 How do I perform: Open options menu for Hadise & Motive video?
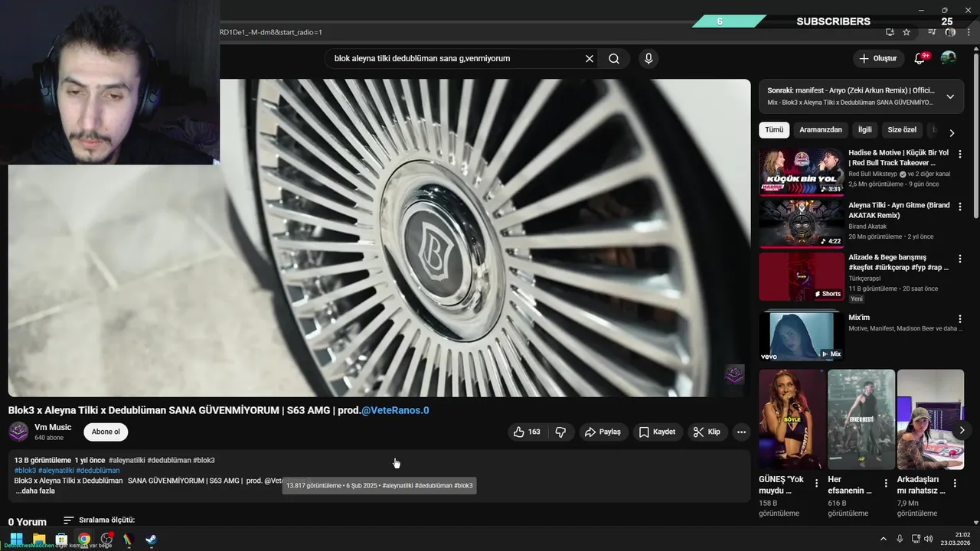click(960, 154)
